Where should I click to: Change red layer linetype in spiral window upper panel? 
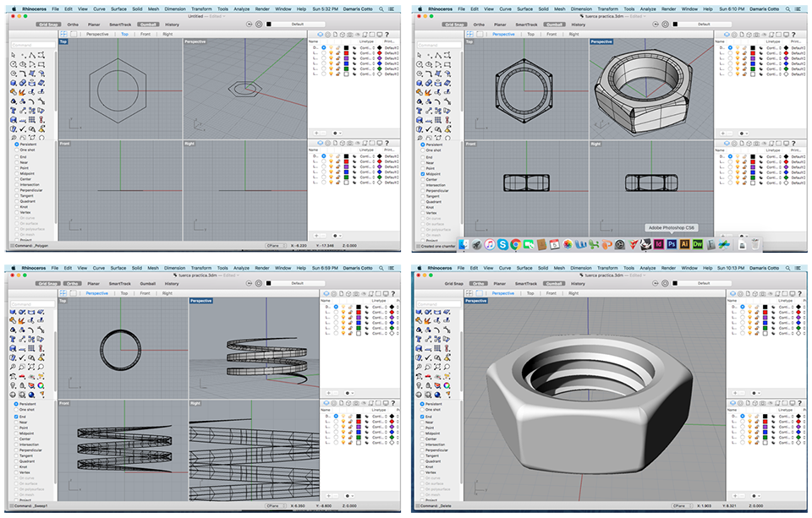tap(380, 312)
